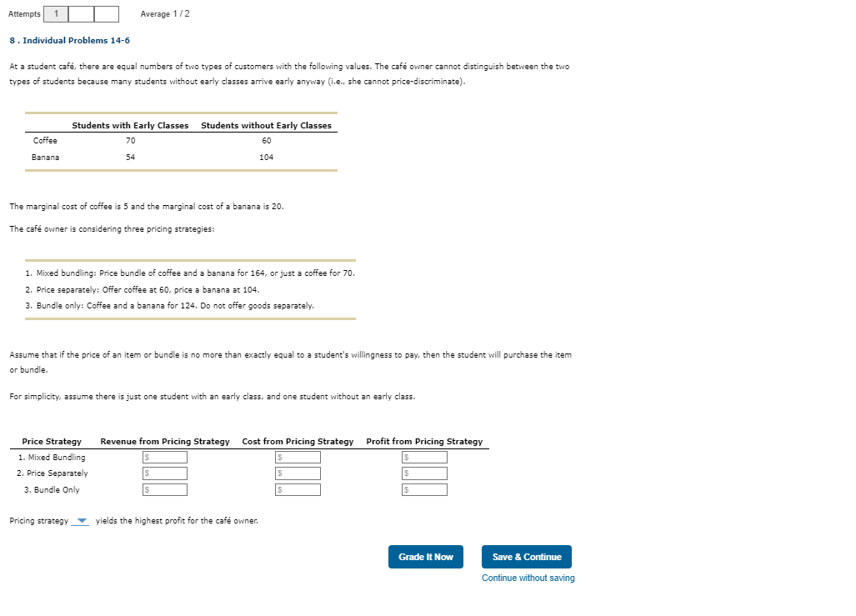Click the Mixed Bundling profit input field
This screenshot has height=616, width=856.
pos(425,456)
